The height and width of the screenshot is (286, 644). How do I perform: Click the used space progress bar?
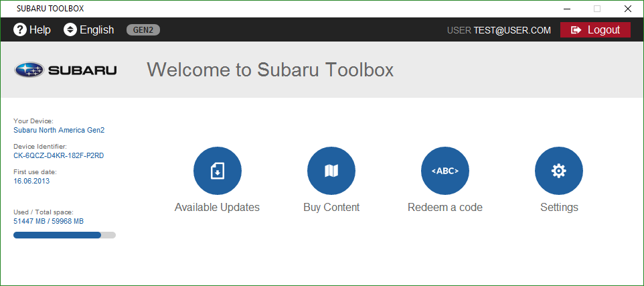click(x=64, y=235)
